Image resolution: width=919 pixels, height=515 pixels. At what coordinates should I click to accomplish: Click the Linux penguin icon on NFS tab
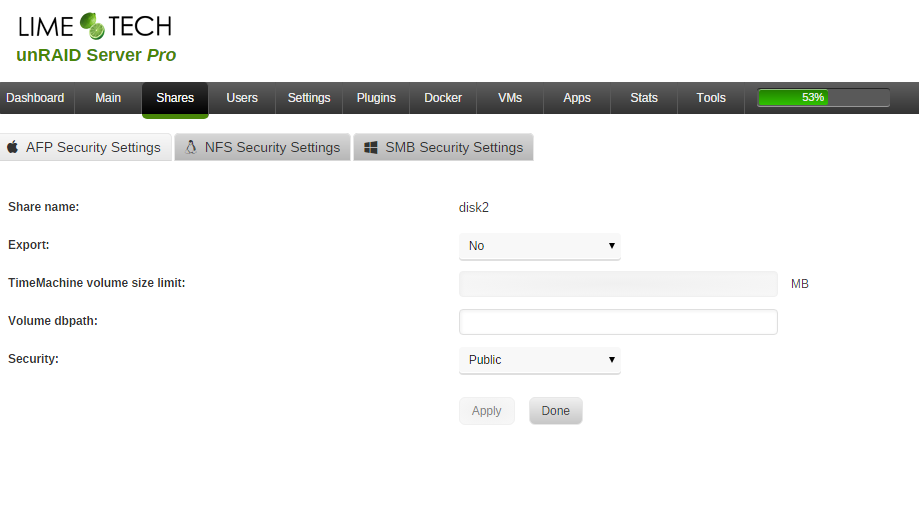190,146
